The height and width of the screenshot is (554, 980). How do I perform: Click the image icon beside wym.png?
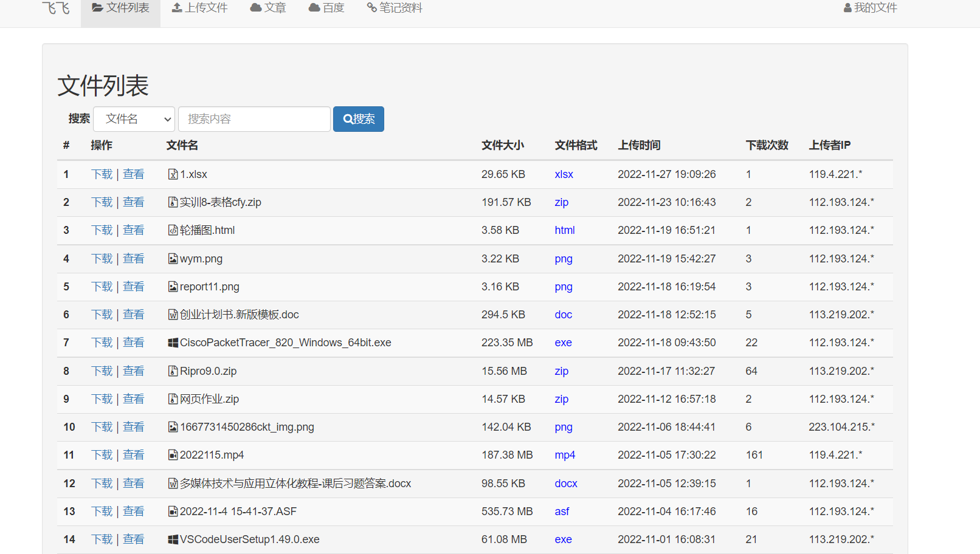173,259
